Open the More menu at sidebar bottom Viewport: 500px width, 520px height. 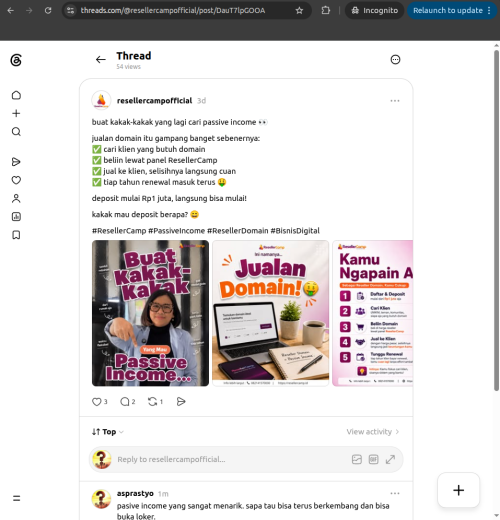click(16, 498)
